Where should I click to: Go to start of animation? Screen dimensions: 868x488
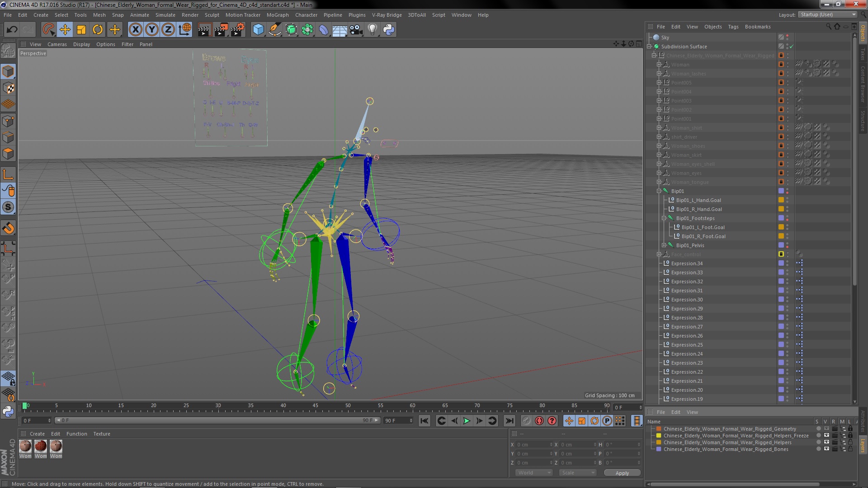(424, 421)
